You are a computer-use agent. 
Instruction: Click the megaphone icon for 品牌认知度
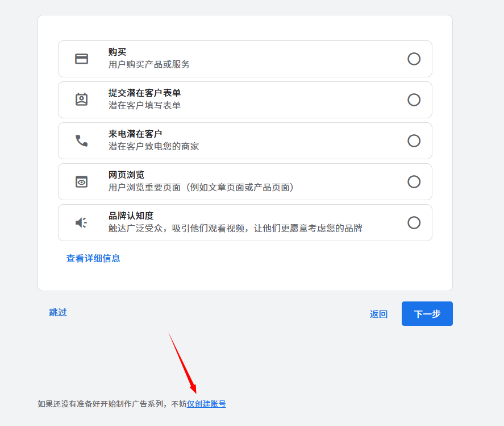click(x=82, y=222)
